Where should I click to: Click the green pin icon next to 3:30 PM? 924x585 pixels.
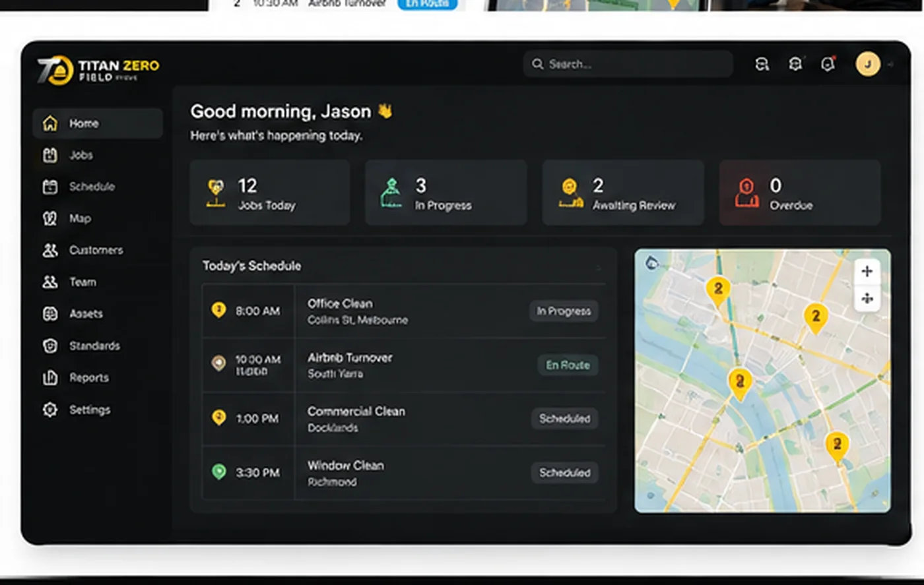click(x=218, y=472)
